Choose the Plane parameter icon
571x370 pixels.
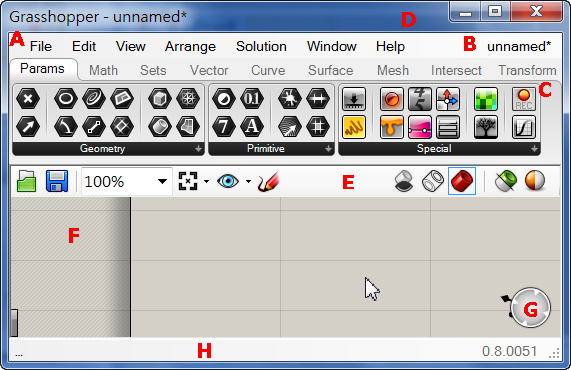point(122,99)
